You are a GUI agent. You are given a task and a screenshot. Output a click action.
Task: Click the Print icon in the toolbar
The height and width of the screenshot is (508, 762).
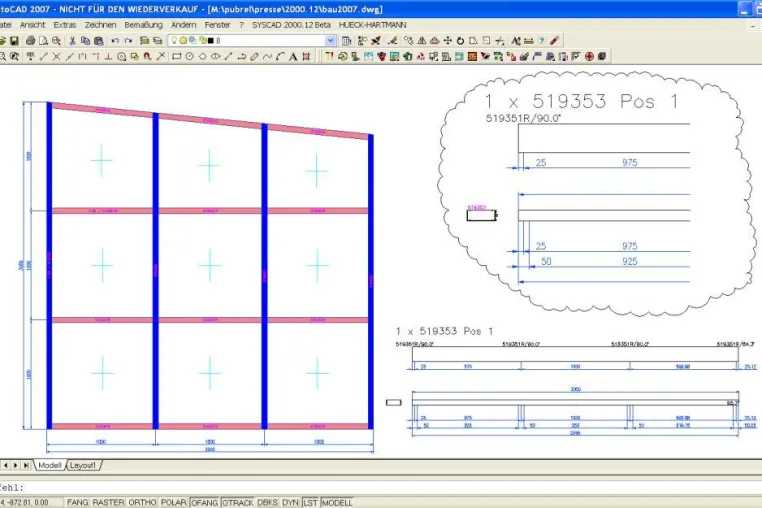[x=31, y=41]
